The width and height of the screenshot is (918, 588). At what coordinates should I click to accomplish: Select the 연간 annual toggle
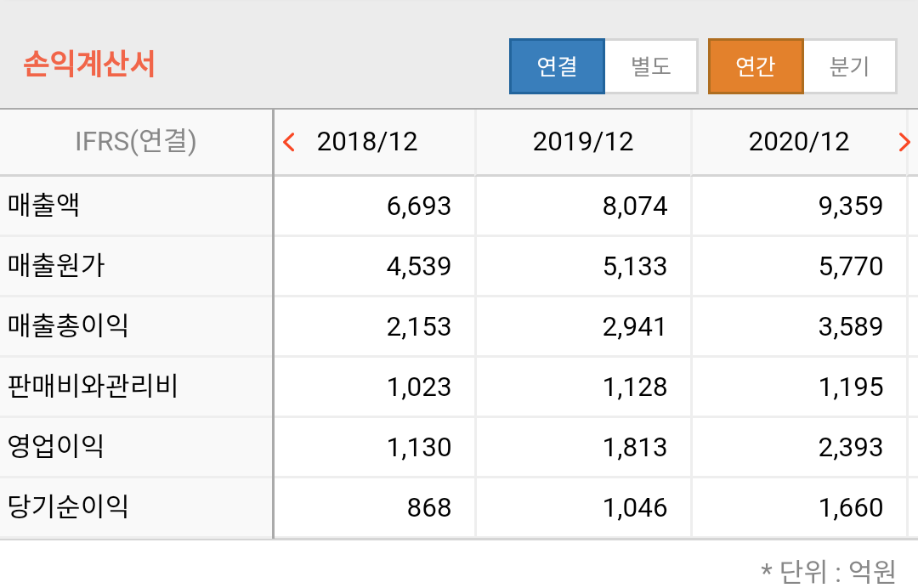(x=756, y=66)
